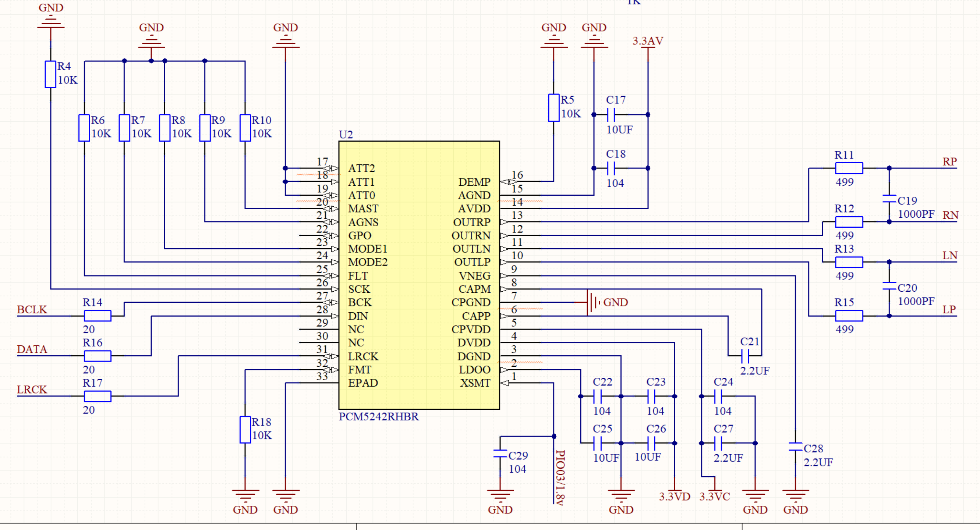Click capacitor C29 symbol
Image resolution: width=980 pixels, height=530 pixels.
point(500,453)
